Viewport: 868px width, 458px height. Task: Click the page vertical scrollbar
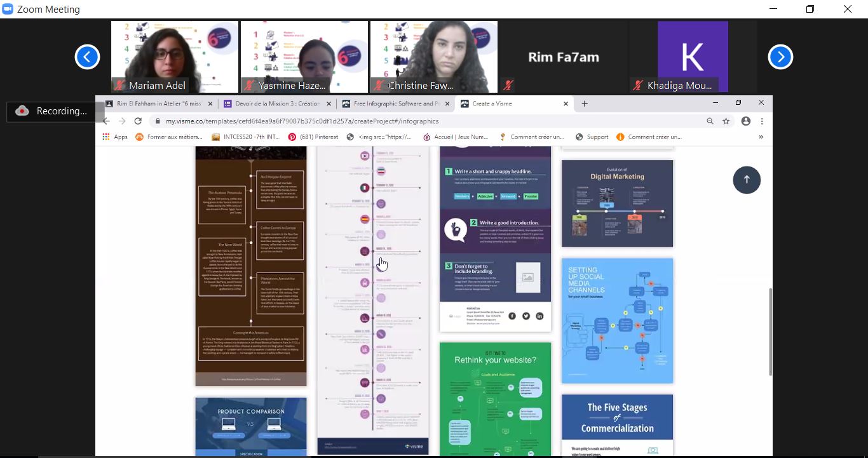pos(770,330)
